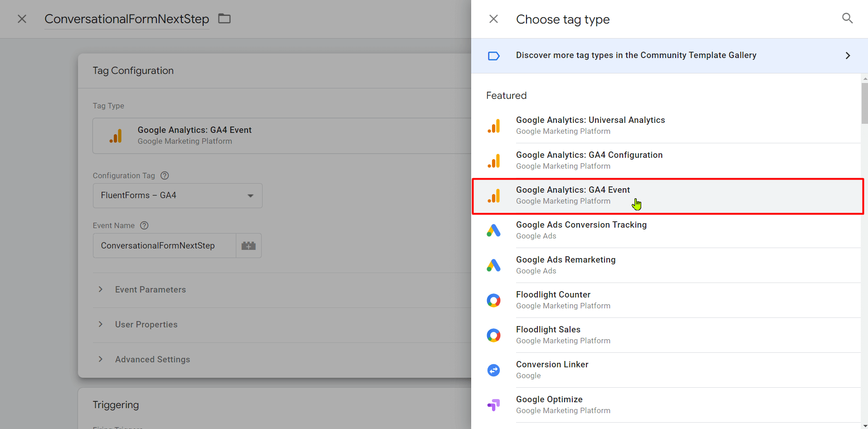Click the Google Ads Remarketing logo icon
This screenshot has height=429, width=868.
click(x=493, y=265)
